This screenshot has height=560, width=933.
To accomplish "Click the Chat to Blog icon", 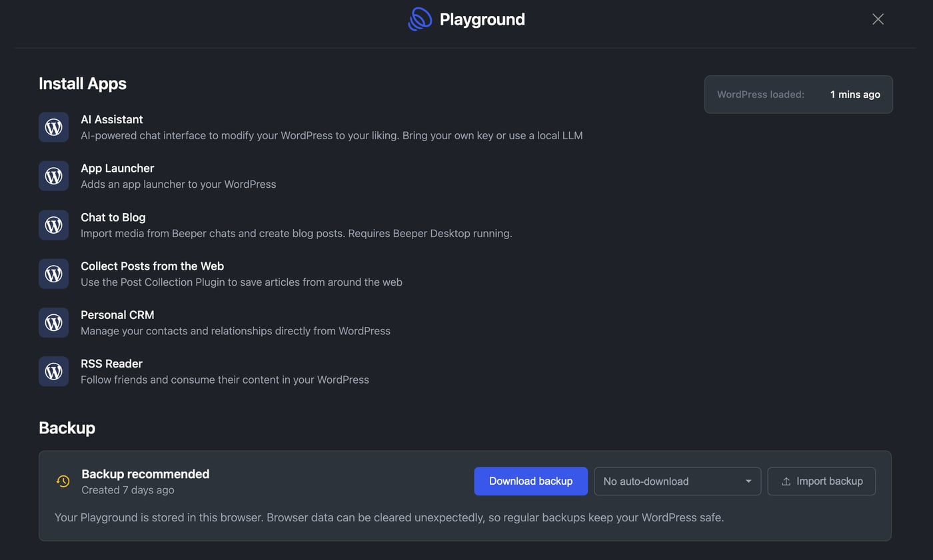I will 53,225.
